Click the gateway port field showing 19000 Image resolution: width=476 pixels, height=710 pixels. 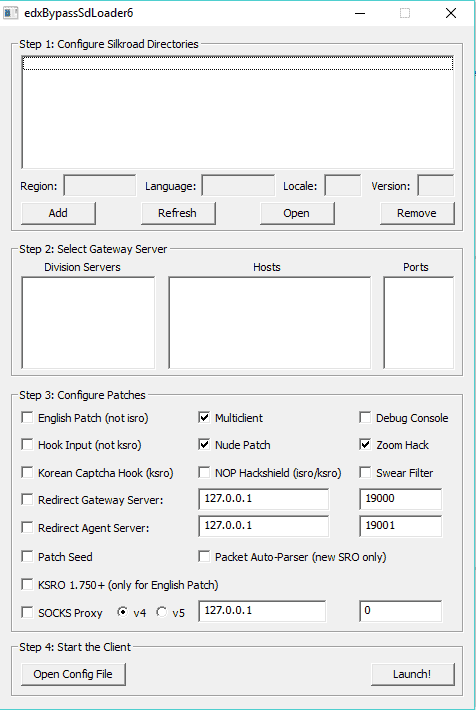pyautogui.click(x=400, y=499)
